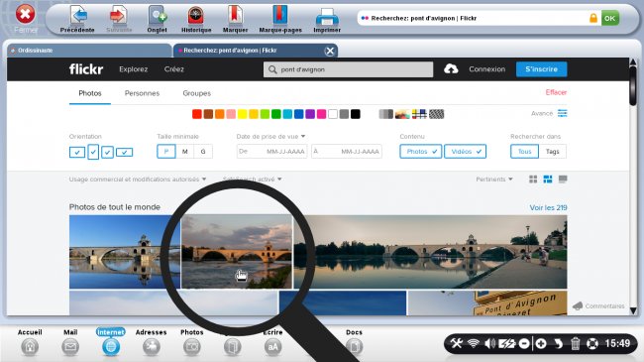Toggle the first orientation checkbox

(77, 152)
